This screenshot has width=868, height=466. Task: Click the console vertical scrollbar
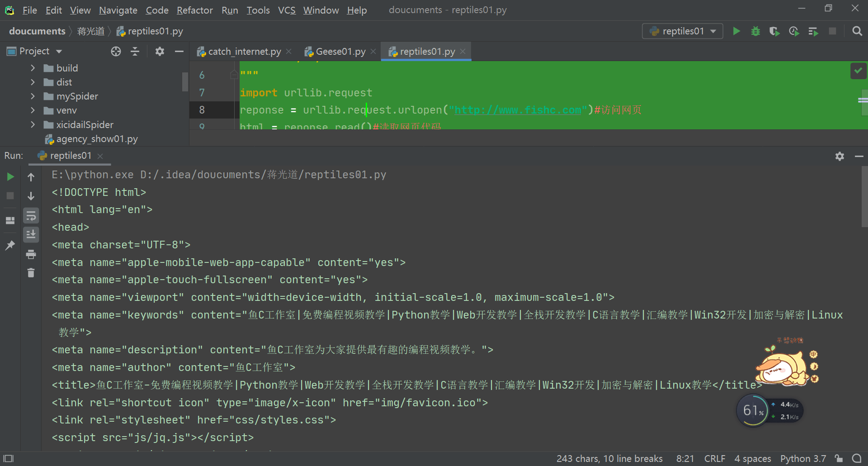864,197
